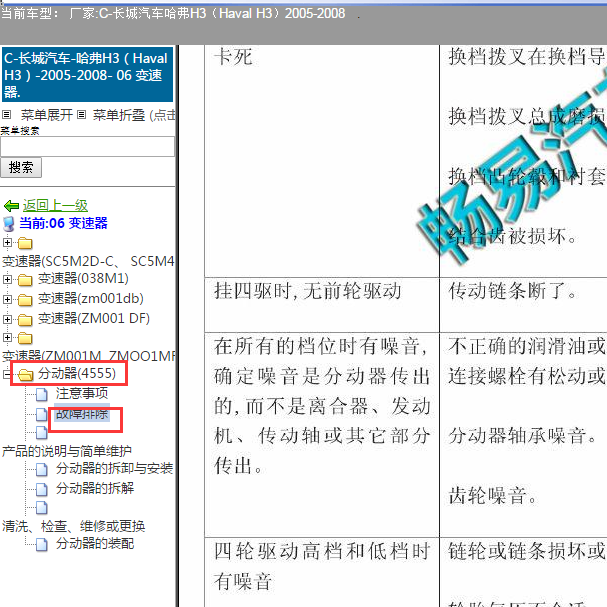607x607 pixels.
Task: Click the 结合齿被损坏 text
Action: tap(513, 236)
